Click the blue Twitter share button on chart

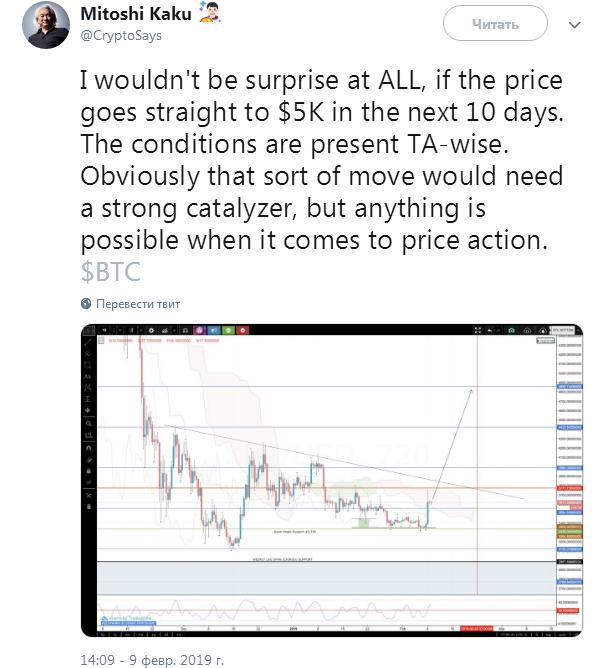point(213,330)
